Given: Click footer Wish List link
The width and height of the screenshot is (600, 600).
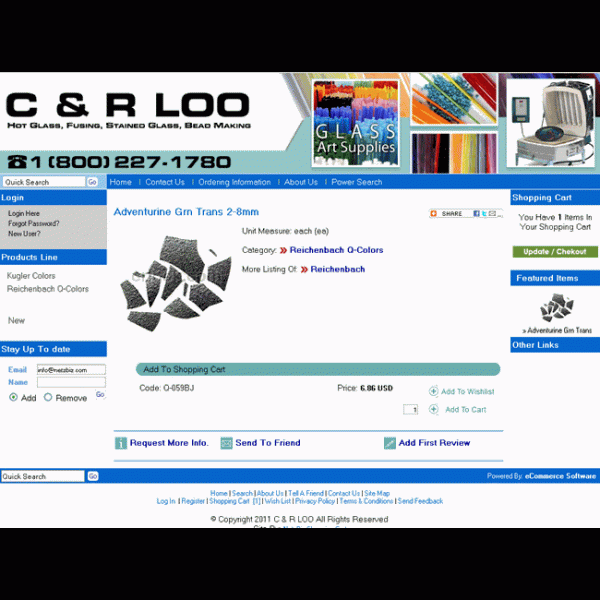Looking at the screenshot, I should coord(278,501).
